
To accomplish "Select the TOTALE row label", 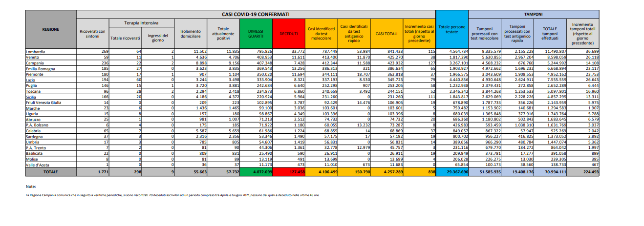I will coord(50,172).
